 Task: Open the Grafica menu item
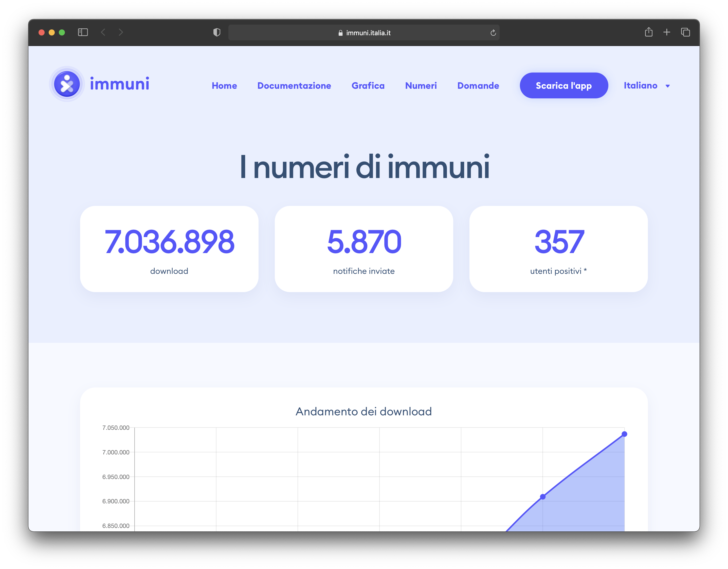[368, 86]
